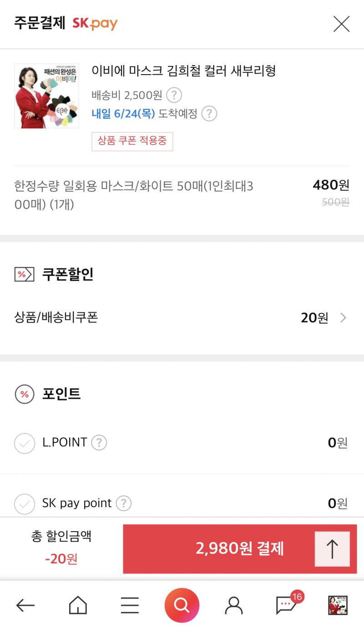Screen dimensions: 364x630
Task: Open the hamburger category menu
Action: [x=130, y=605]
